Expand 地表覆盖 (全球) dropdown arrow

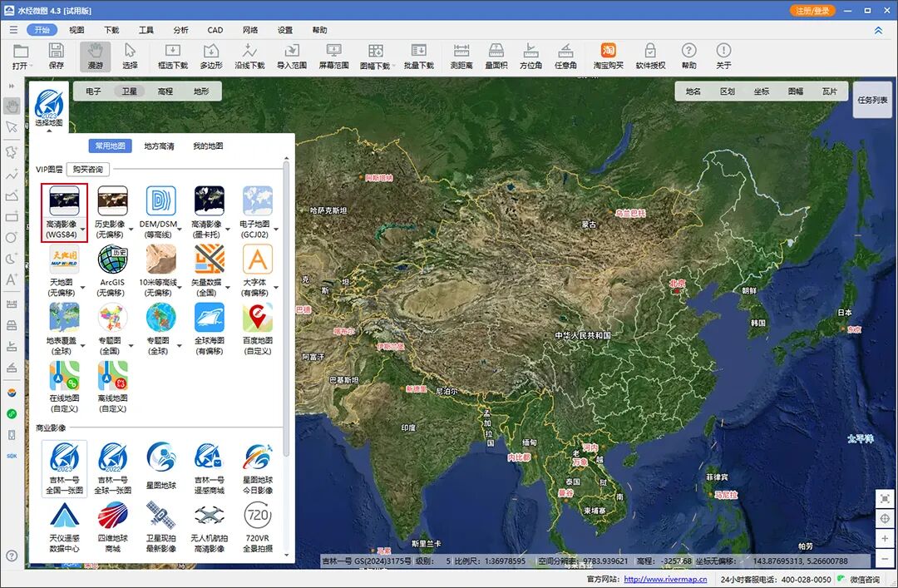(82, 346)
